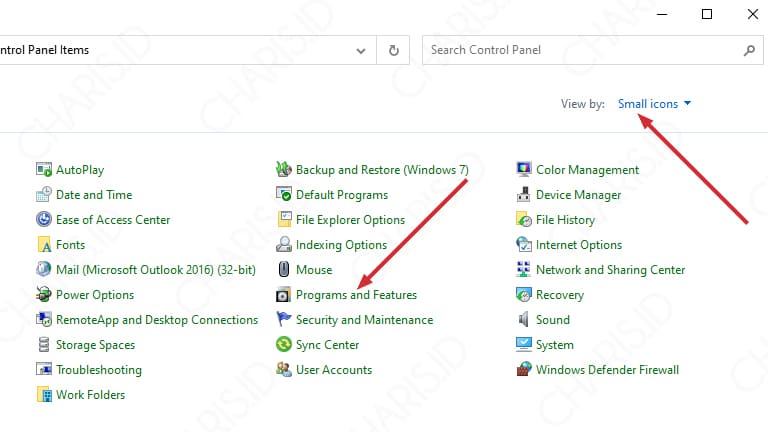Open the Mail Outlook 2016 icon

pyautogui.click(x=44, y=270)
